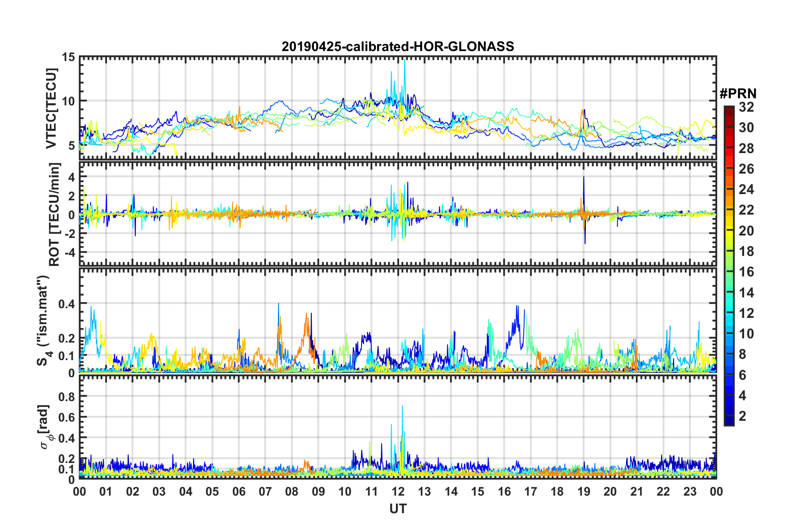This screenshot has height=532, width=796.
Task: Click colorbar tick label 14
Action: tap(746, 293)
